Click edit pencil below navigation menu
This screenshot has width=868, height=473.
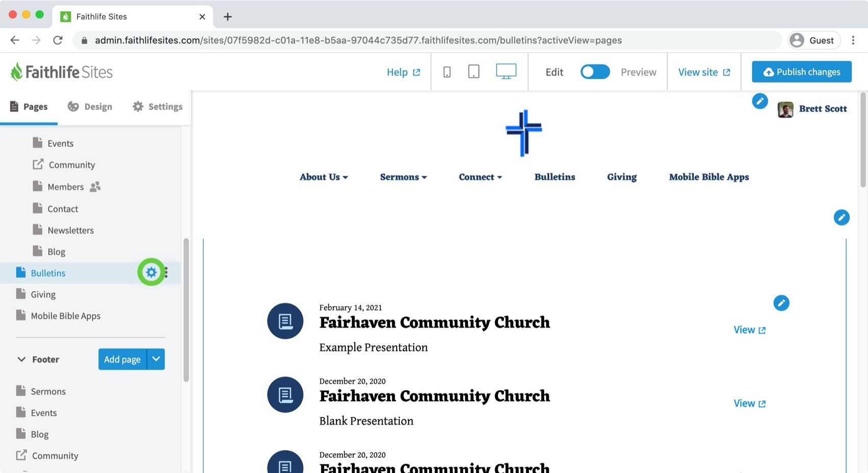pos(841,217)
